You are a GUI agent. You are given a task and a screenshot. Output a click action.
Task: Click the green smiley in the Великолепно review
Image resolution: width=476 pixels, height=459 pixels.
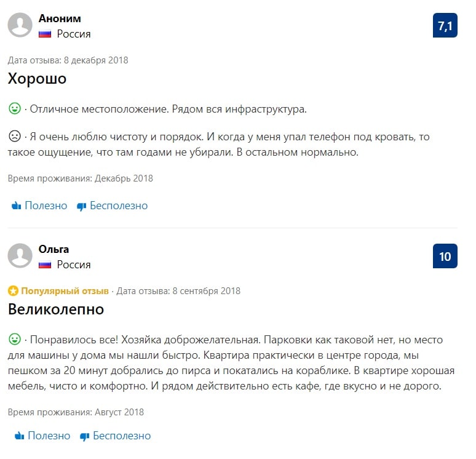[15, 339]
